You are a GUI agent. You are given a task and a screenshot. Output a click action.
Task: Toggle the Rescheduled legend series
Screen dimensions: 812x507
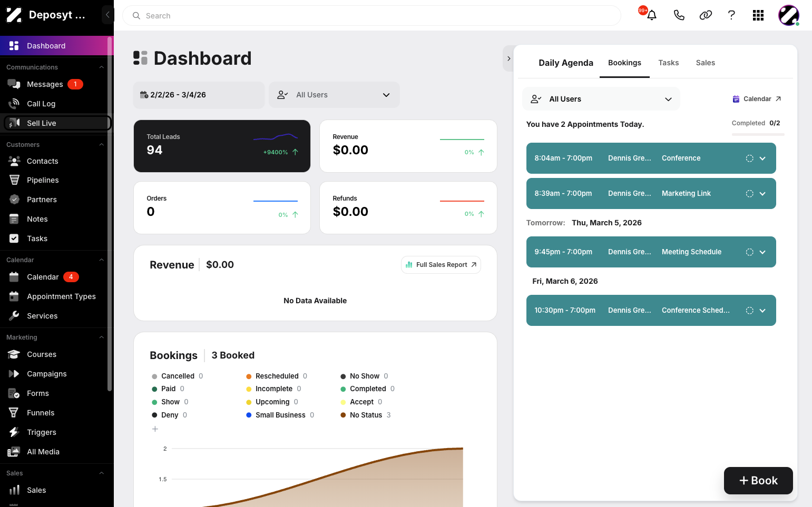point(277,376)
